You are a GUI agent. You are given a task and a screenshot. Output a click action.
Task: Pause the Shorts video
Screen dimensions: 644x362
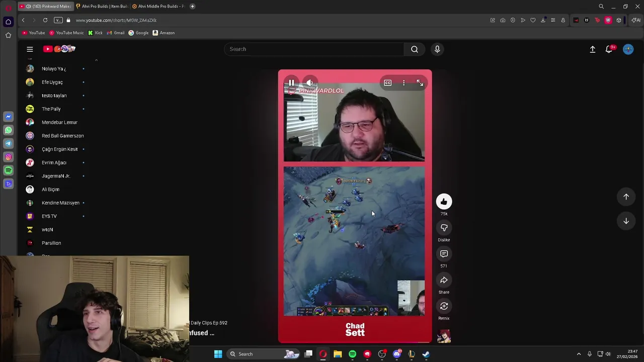click(291, 83)
